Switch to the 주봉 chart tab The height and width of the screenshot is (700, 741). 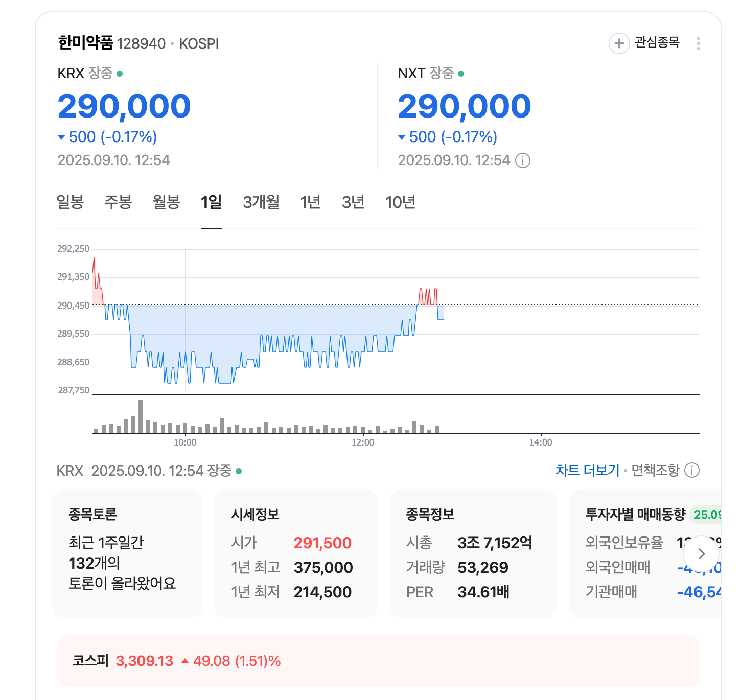coord(118,202)
